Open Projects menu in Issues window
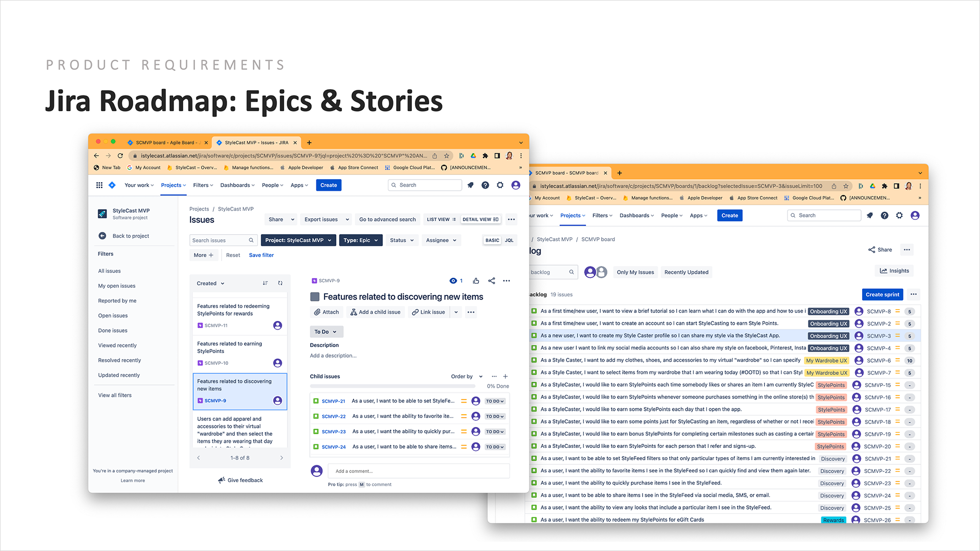Viewport: 980px width, 551px height. point(174,185)
